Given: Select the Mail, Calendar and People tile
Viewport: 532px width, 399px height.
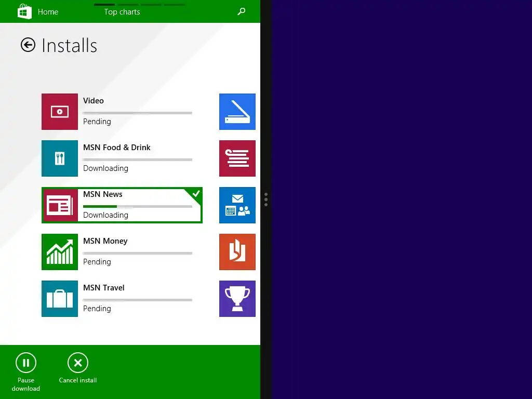Looking at the screenshot, I should pos(237,205).
